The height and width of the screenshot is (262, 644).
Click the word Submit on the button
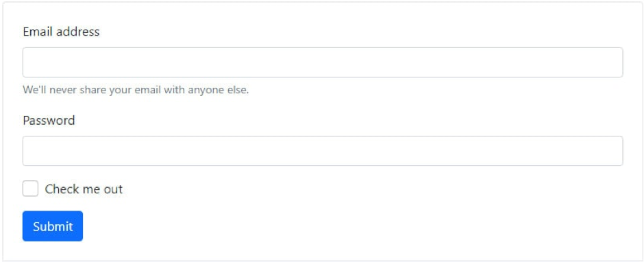pos(53,226)
